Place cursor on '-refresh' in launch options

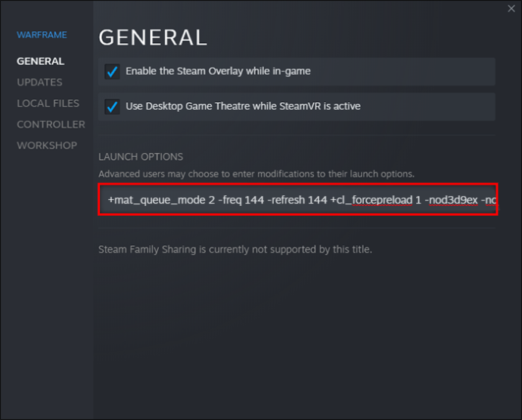[287, 201]
